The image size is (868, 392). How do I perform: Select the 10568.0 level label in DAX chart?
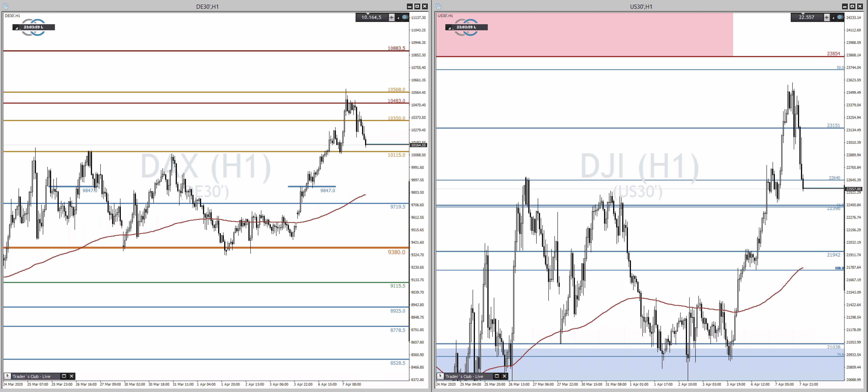pyautogui.click(x=396, y=89)
